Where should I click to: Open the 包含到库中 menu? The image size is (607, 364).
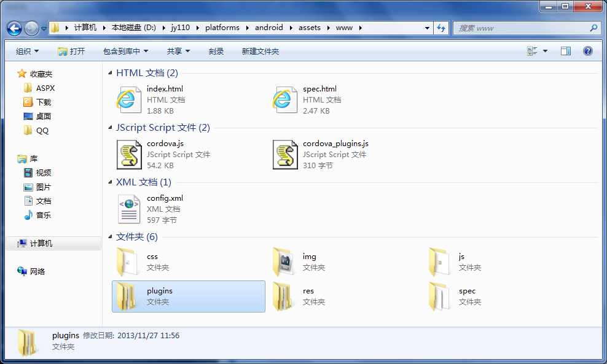[125, 51]
